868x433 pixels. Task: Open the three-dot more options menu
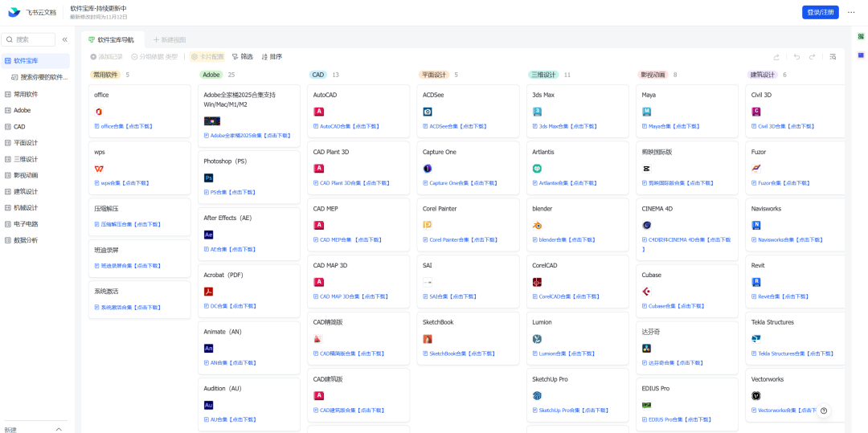click(x=851, y=12)
